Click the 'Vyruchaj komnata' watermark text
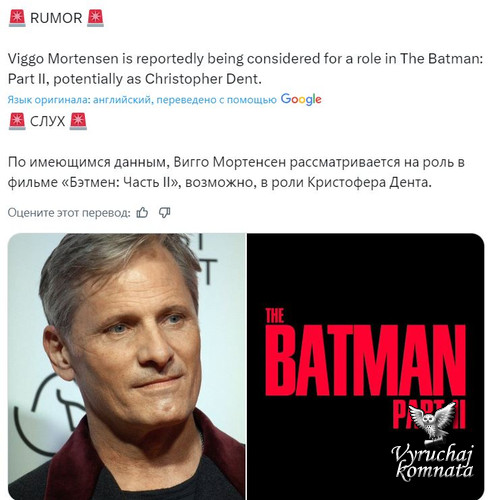Screen dimensions: 493x500 [433, 463]
